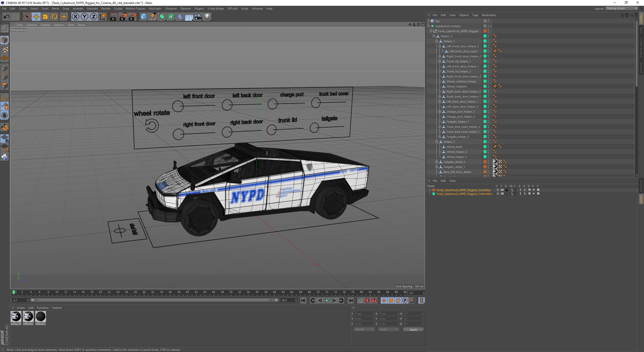Lock the Y axis toggle
Viewport: 644px width, 352px height.
85,17
